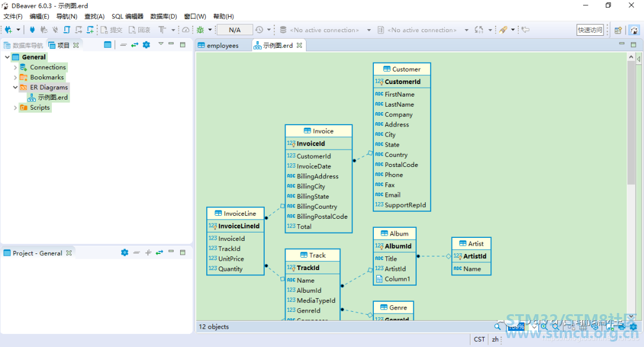This screenshot has width=644, height=347.
Task: Click the pen marker toolbar icon
Action: [x=503, y=30]
